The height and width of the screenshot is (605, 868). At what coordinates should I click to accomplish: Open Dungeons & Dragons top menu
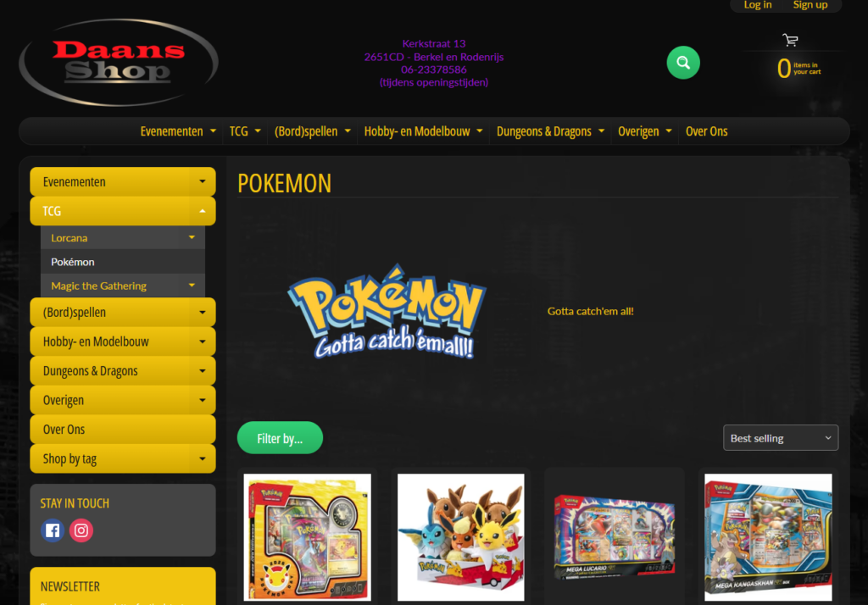550,131
